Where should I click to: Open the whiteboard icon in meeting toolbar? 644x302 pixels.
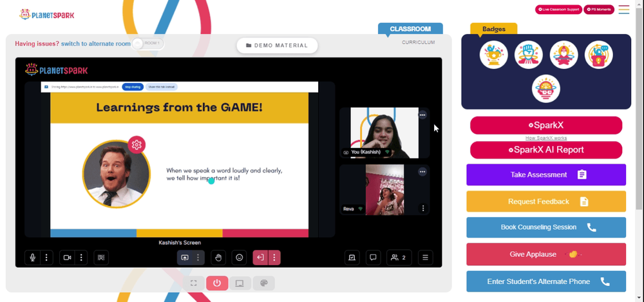click(352, 258)
